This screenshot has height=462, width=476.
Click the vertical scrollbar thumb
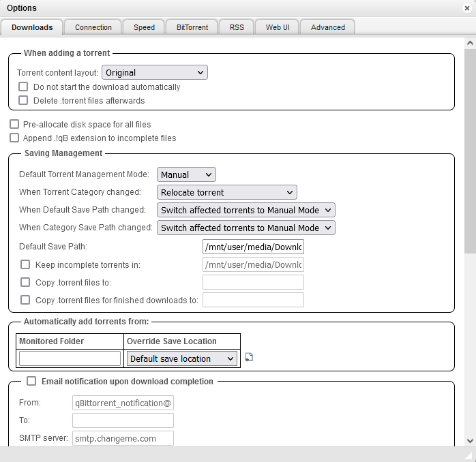(x=470, y=151)
